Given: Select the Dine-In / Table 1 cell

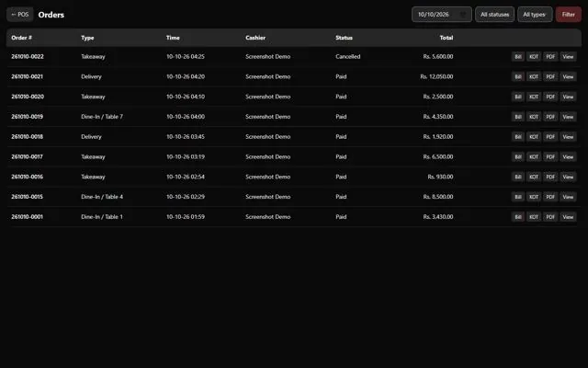Looking at the screenshot, I should [x=102, y=217].
